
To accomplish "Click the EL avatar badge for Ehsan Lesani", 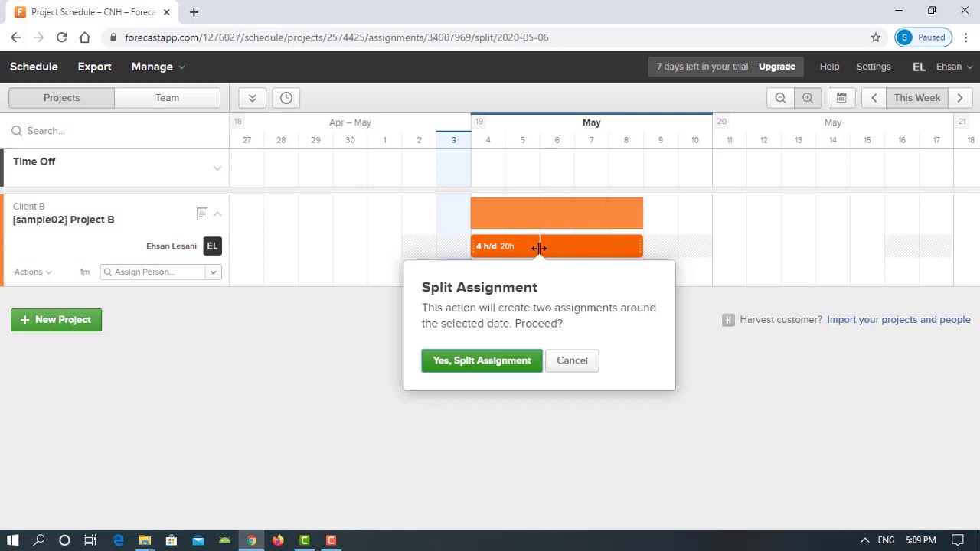I will [x=212, y=246].
